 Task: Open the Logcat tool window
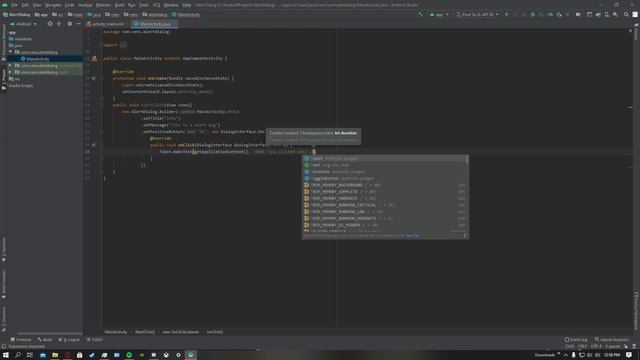click(69, 340)
